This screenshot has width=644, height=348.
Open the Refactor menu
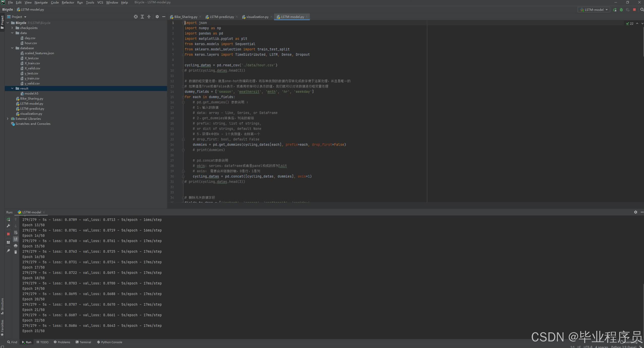68,3
